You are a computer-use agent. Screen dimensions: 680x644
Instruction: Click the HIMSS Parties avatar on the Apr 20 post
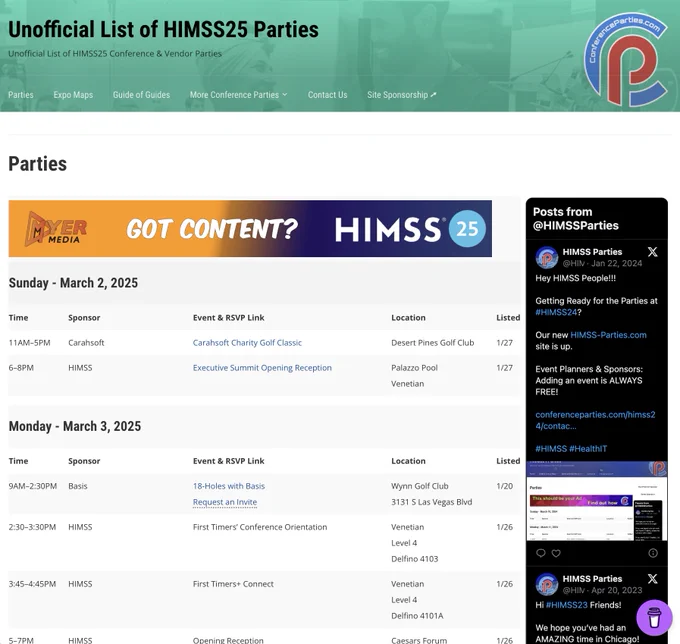coord(547,584)
